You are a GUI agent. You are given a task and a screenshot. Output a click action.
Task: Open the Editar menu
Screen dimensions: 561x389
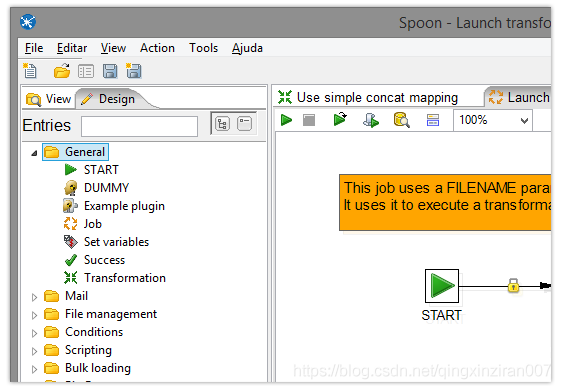[x=72, y=48]
